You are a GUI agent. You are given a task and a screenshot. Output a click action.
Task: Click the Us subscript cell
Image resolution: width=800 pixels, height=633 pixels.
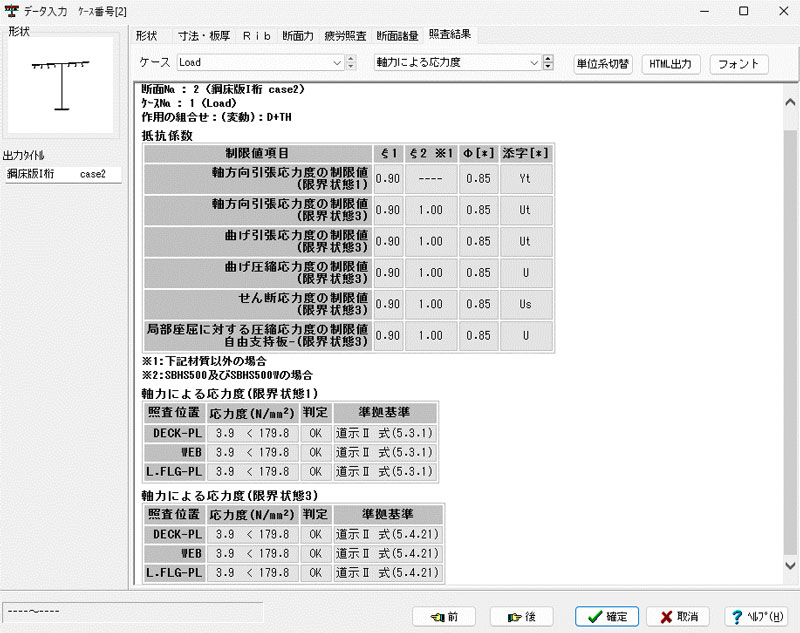pos(526,304)
